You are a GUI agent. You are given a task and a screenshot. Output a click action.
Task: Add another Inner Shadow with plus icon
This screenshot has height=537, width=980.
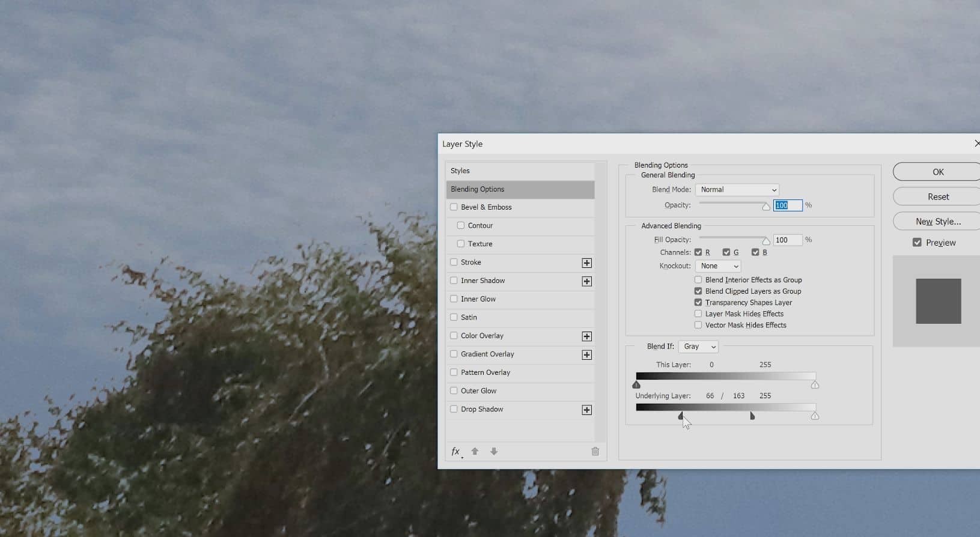pyautogui.click(x=587, y=282)
